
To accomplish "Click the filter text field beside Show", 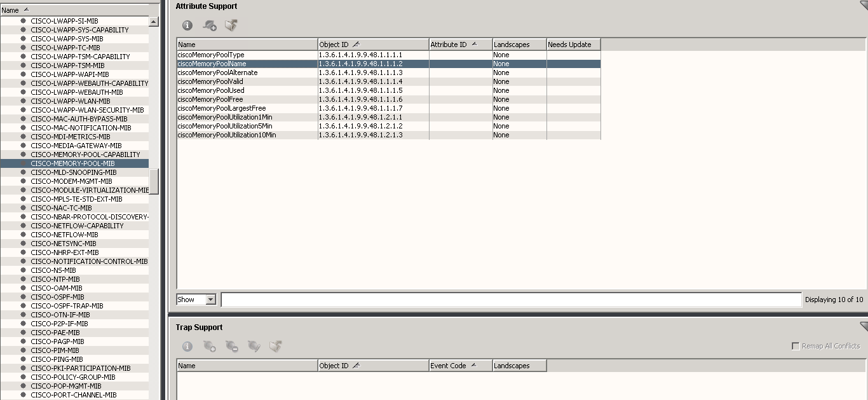I will click(x=511, y=300).
